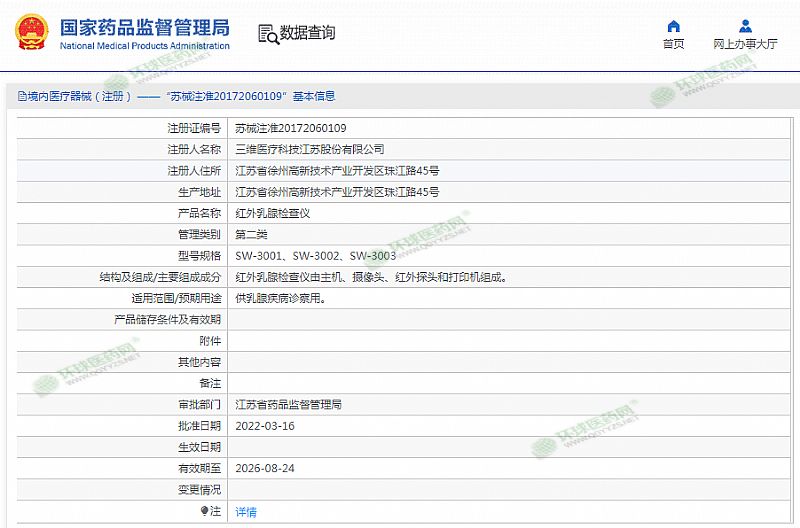Click the document icon before 境内医疗器械

20,97
